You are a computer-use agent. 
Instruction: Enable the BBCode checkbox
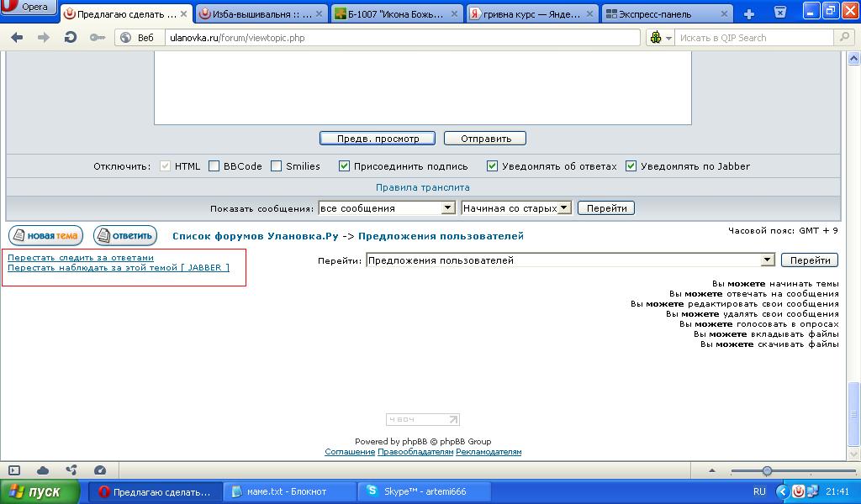pos(214,166)
